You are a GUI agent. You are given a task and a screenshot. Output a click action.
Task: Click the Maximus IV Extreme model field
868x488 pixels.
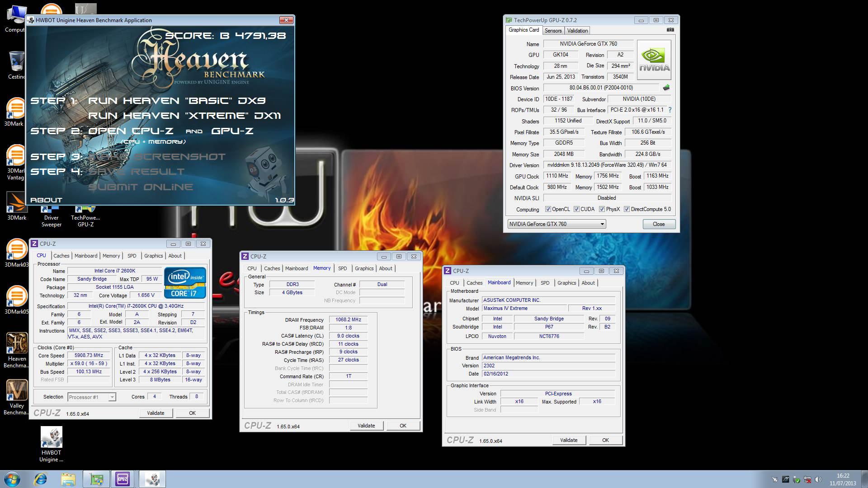[524, 309]
